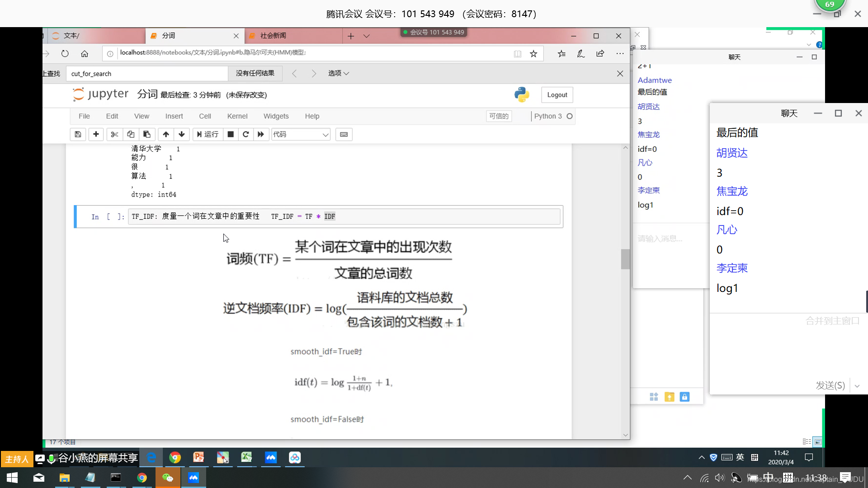Image resolution: width=868 pixels, height=488 pixels.
Task: Expand the send options arrow beside 发送(S)
Action: (x=857, y=385)
